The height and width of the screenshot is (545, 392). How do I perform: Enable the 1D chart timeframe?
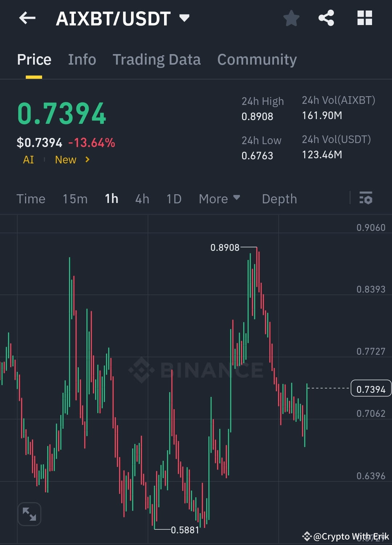coord(173,199)
